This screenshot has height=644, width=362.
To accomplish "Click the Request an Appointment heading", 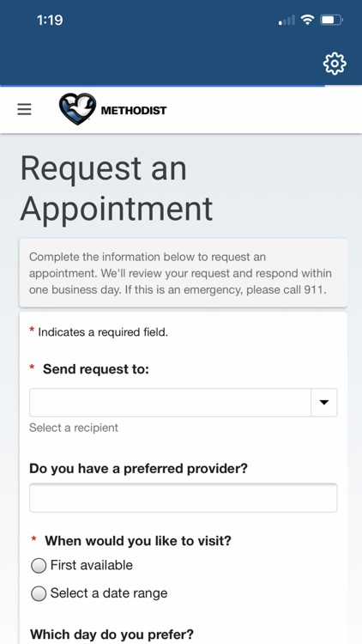I will [x=116, y=188].
